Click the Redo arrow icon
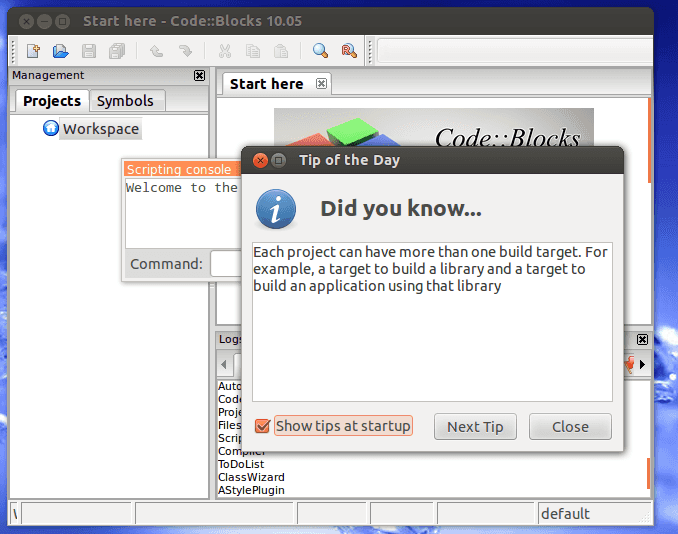The image size is (678, 534). 185,51
